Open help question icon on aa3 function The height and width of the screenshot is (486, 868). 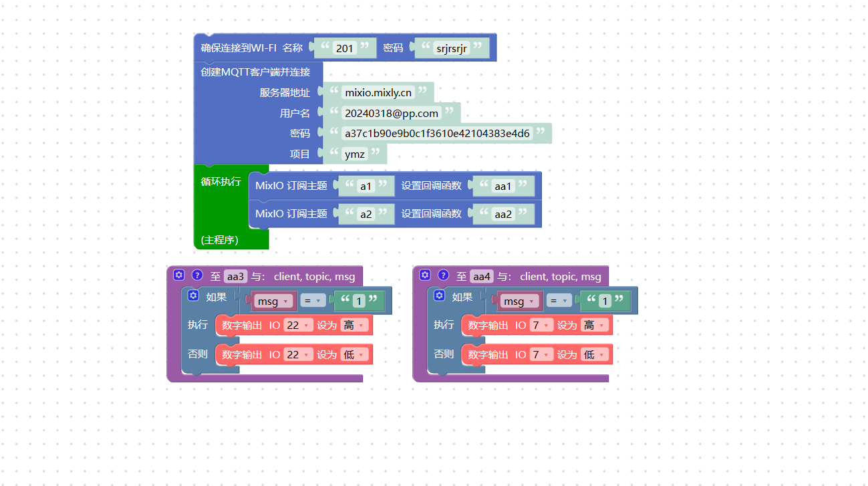click(197, 275)
